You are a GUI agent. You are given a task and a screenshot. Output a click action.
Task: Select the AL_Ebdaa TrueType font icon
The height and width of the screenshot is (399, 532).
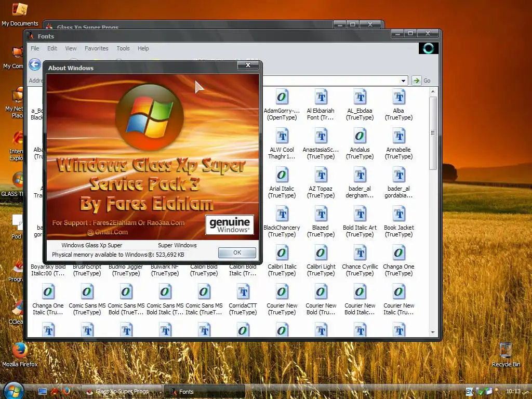(360, 97)
